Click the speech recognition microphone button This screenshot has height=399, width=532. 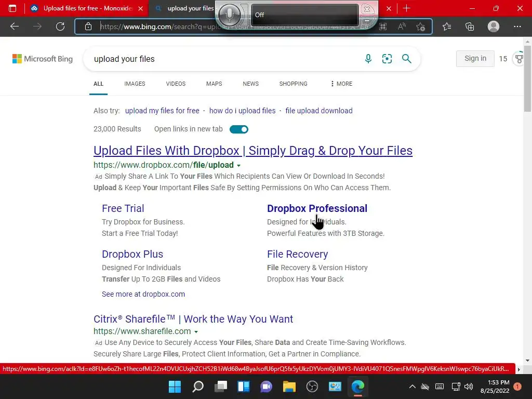(x=230, y=15)
